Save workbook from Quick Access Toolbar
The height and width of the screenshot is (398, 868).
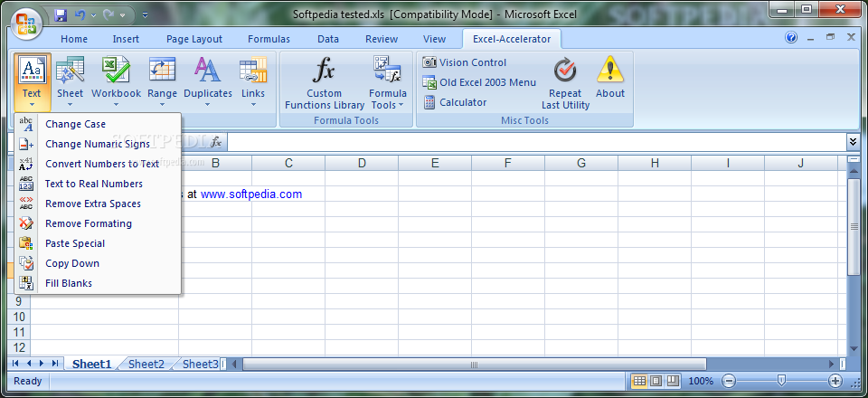pyautogui.click(x=61, y=15)
